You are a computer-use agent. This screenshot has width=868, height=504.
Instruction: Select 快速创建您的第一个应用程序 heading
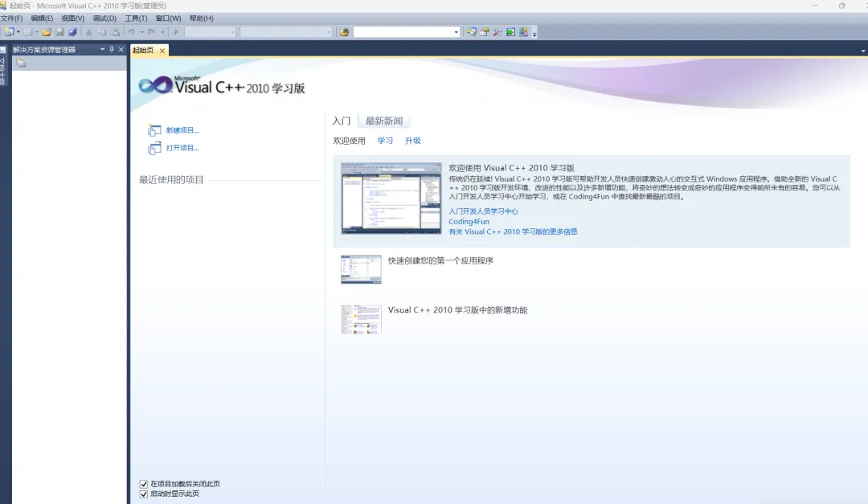pyautogui.click(x=440, y=261)
